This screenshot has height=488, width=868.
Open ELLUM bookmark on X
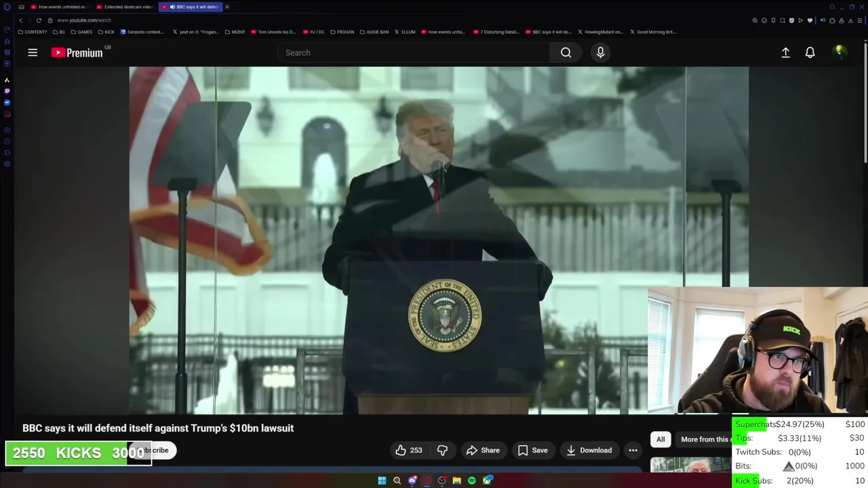405,32
